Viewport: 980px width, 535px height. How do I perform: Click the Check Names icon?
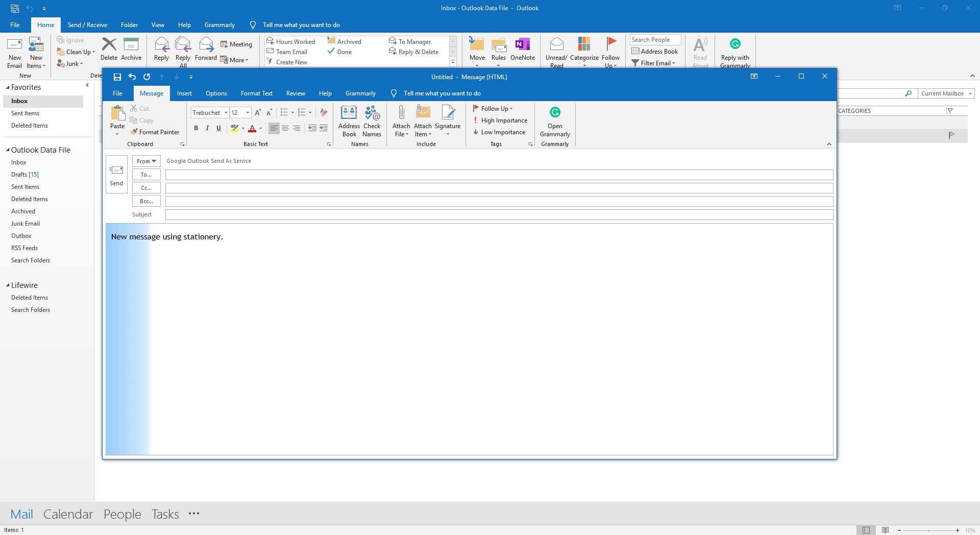point(372,120)
